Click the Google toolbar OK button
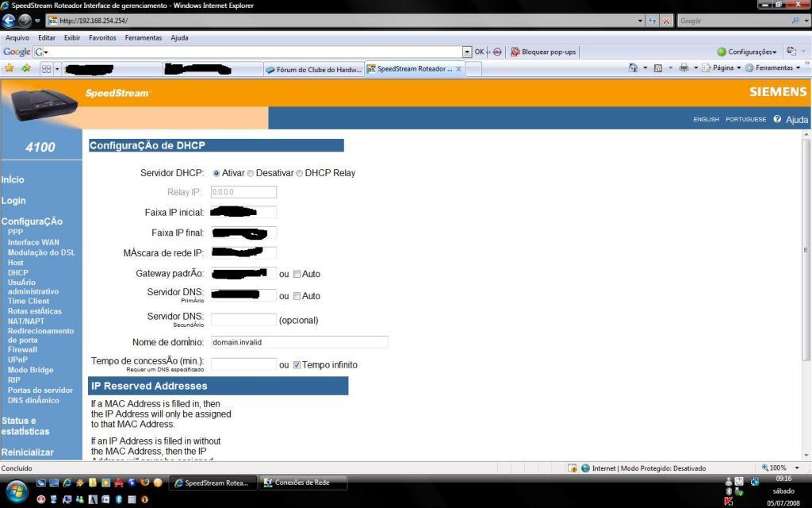Screen dimensions: 812x508 tap(479, 52)
